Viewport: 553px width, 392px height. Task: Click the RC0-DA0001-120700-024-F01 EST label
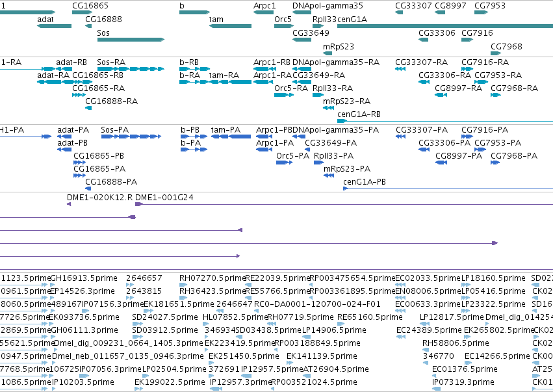coord(317,304)
